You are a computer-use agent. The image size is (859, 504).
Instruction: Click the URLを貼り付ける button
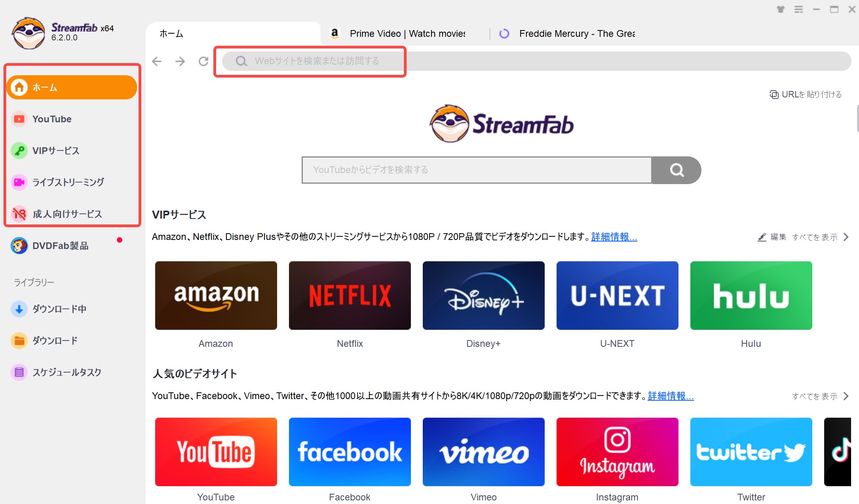point(806,95)
